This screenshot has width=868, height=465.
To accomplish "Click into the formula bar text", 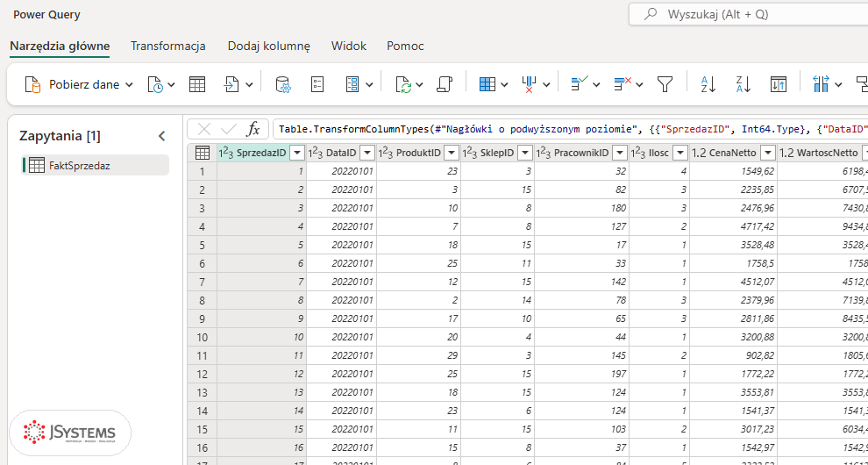I will [x=570, y=129].
